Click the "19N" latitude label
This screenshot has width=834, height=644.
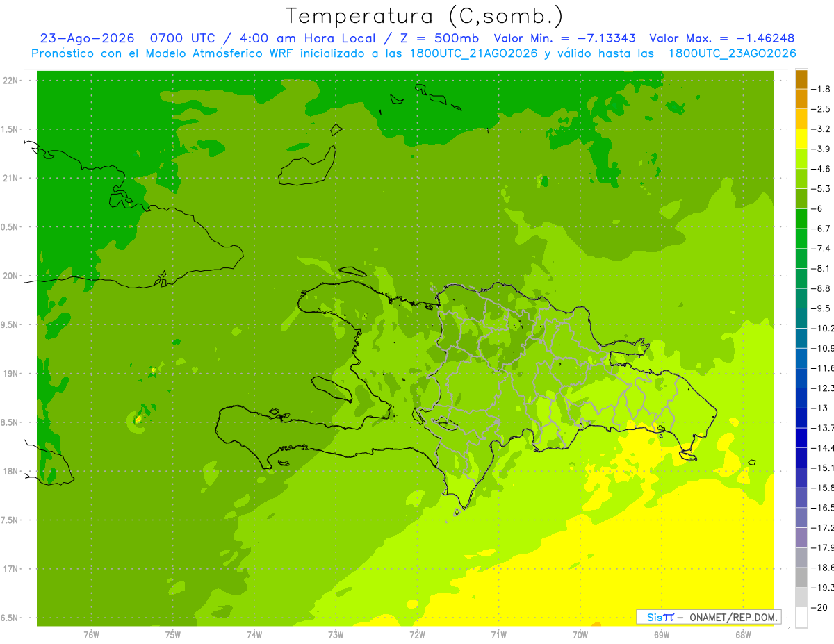(x=10, y=374)
